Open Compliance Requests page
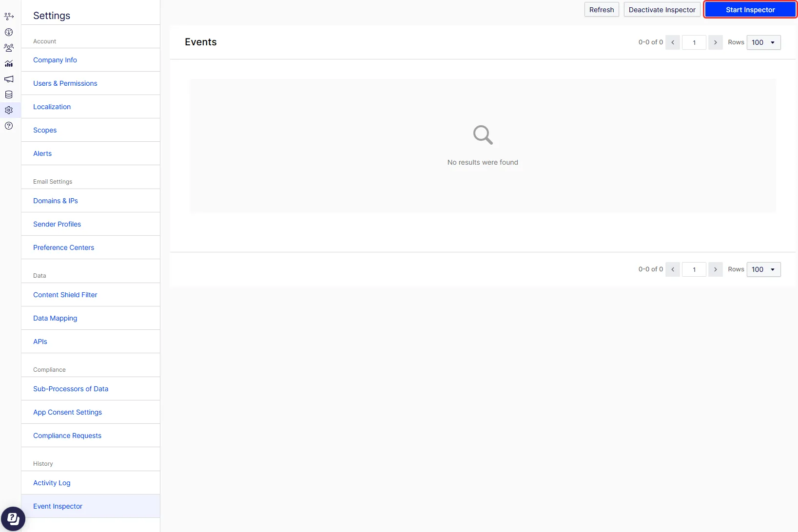Image resolution: width=798 pixels, height=532 pixels. tap(91, 436)
